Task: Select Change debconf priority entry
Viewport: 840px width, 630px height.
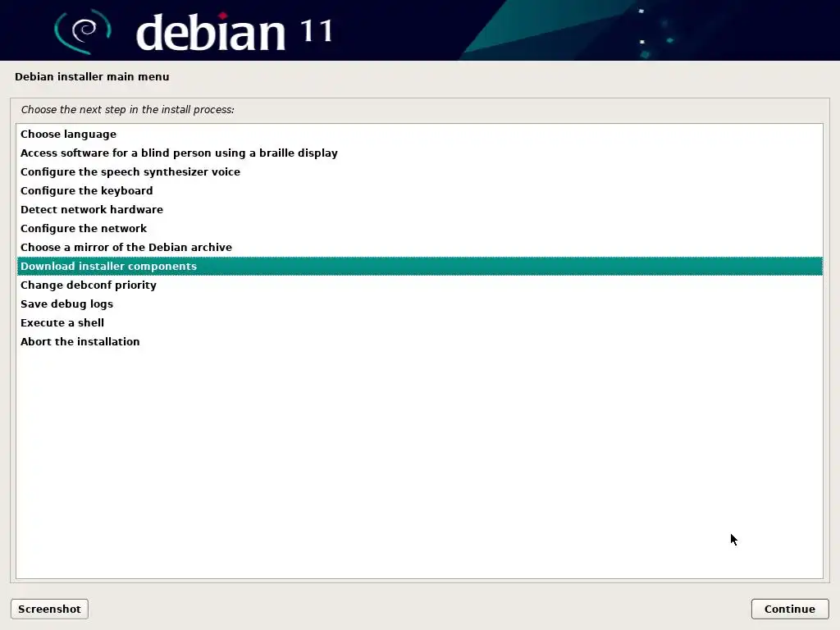Action: pos(419,285)
